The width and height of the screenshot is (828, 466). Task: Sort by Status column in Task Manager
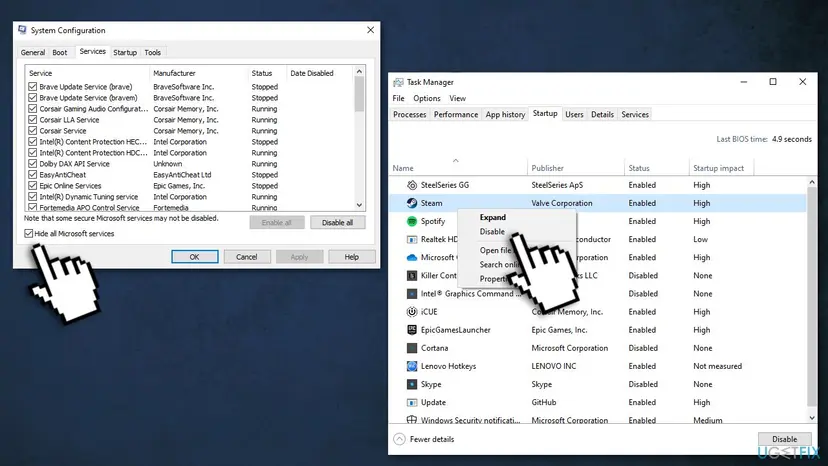pyautogui.click(x=639, y=168)
